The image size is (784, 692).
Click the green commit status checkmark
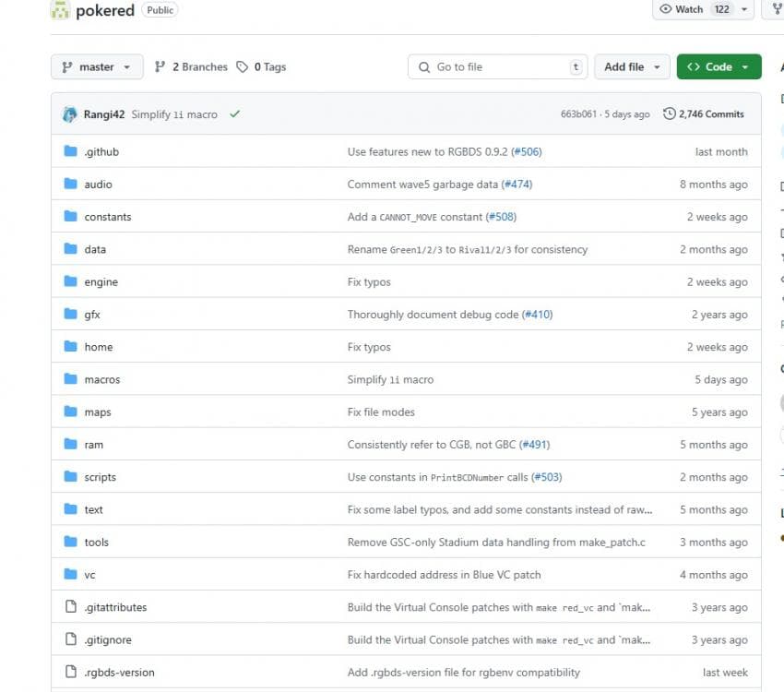point(234,114)
